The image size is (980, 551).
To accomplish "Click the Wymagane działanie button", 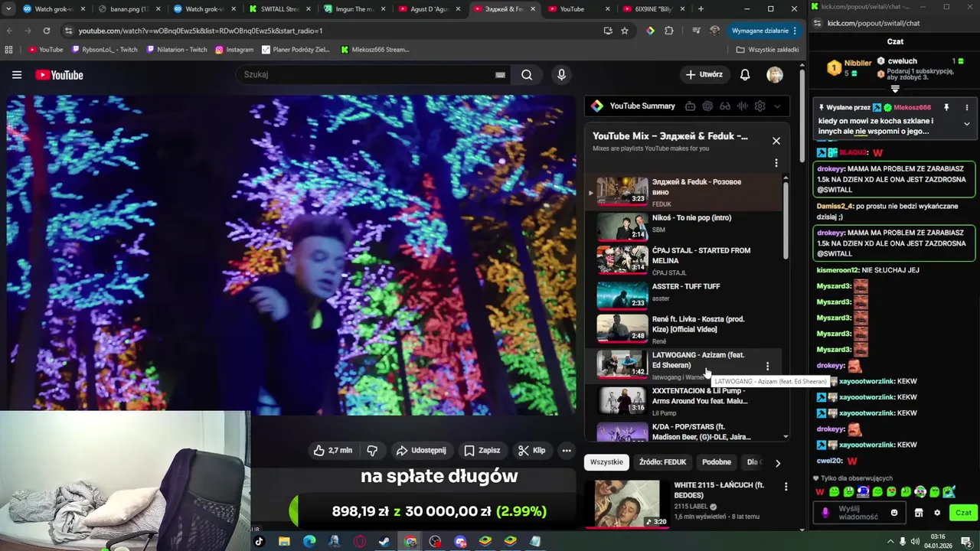I will (765, 31).
